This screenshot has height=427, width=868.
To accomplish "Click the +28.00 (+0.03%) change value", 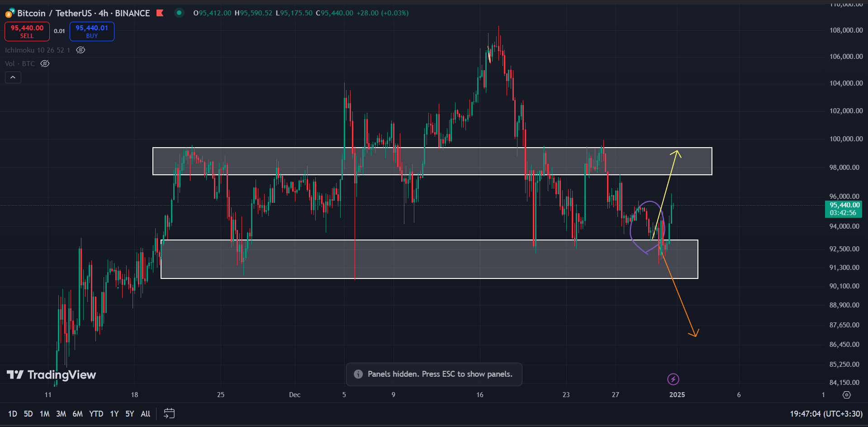I will click(383, 13).
